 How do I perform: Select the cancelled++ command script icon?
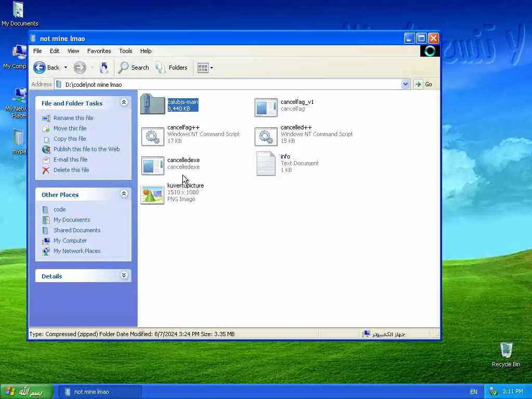[x=266, y=137]
